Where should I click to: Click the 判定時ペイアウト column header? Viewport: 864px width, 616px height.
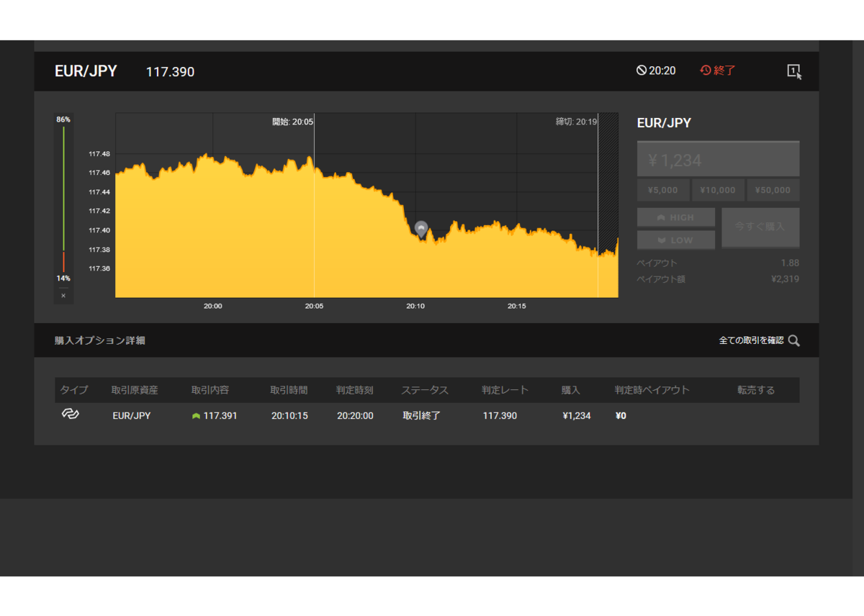pyautogui.click(x=652, y=390)
